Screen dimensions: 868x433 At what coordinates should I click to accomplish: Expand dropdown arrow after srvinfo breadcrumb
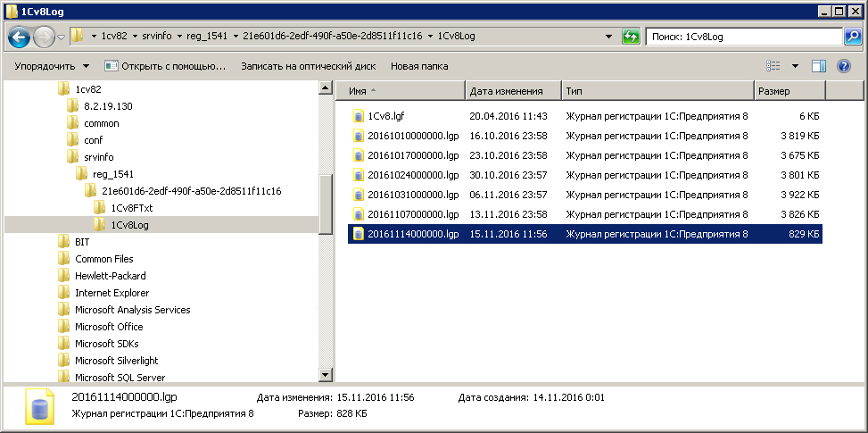[x=178, y=37]
